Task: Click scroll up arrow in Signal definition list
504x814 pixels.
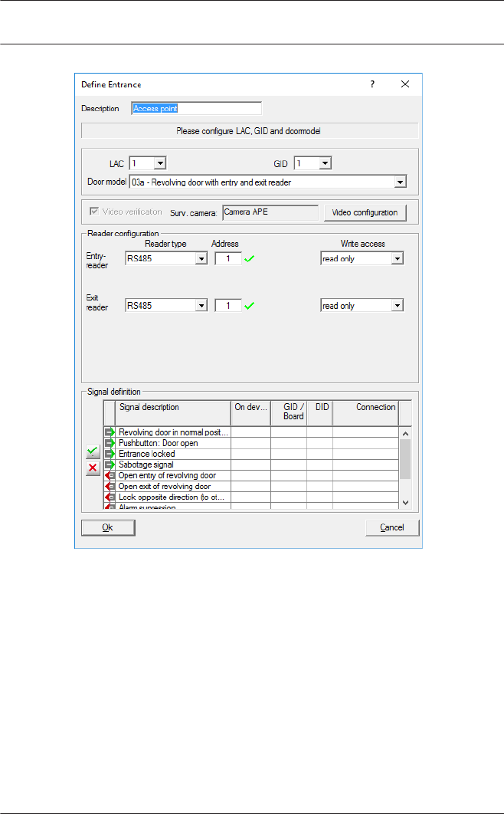Action: point(405,434)
